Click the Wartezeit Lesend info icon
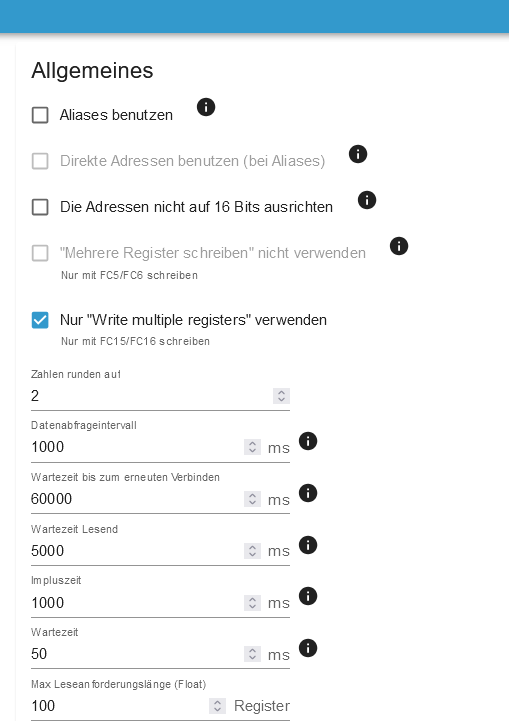This screenshot has width=509, height=721. (308, 545)
